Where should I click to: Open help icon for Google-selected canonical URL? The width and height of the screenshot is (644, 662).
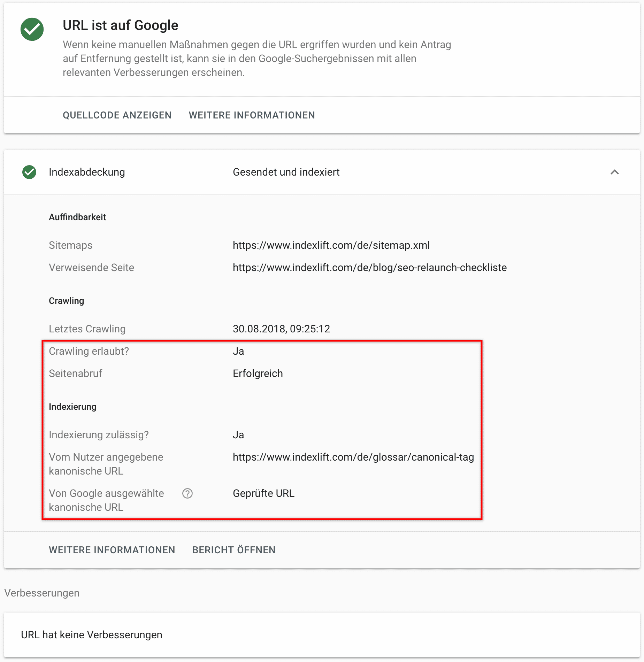(187, 493)
